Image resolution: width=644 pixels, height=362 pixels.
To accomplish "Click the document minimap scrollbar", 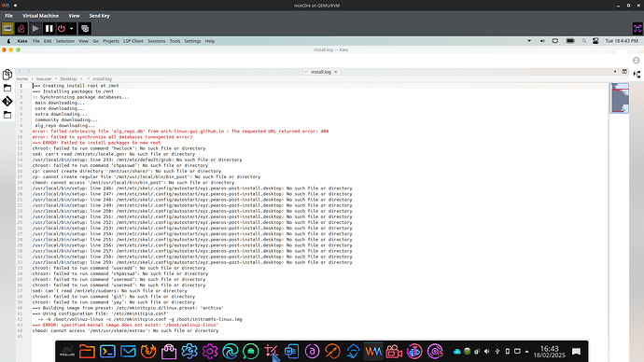I will pos(619,98).
